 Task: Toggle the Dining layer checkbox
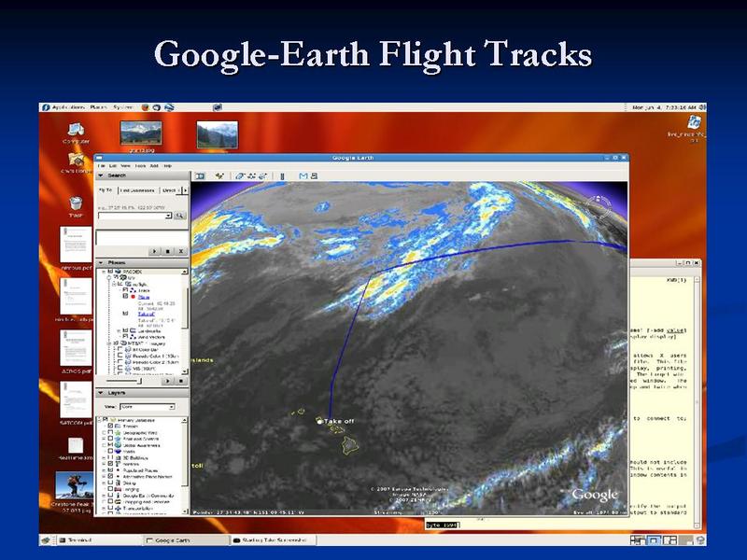point(110,483)
